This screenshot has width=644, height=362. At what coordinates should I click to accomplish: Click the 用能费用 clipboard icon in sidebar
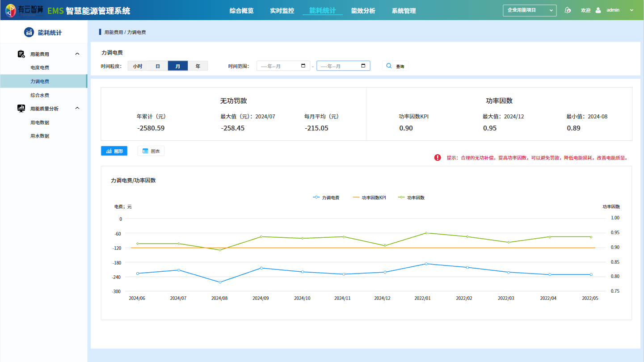pos(21,54)
